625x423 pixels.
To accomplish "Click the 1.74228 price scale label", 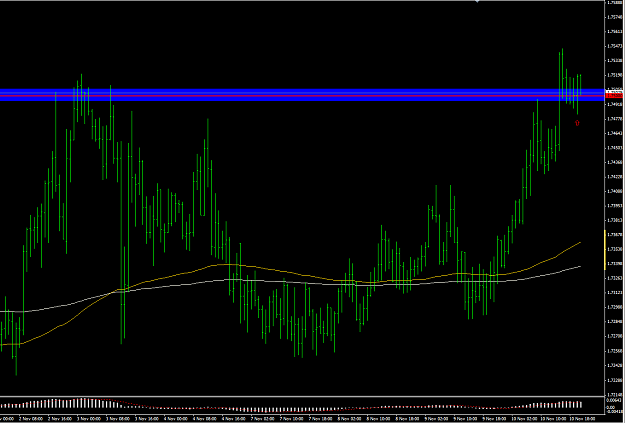I will (614, 177).
